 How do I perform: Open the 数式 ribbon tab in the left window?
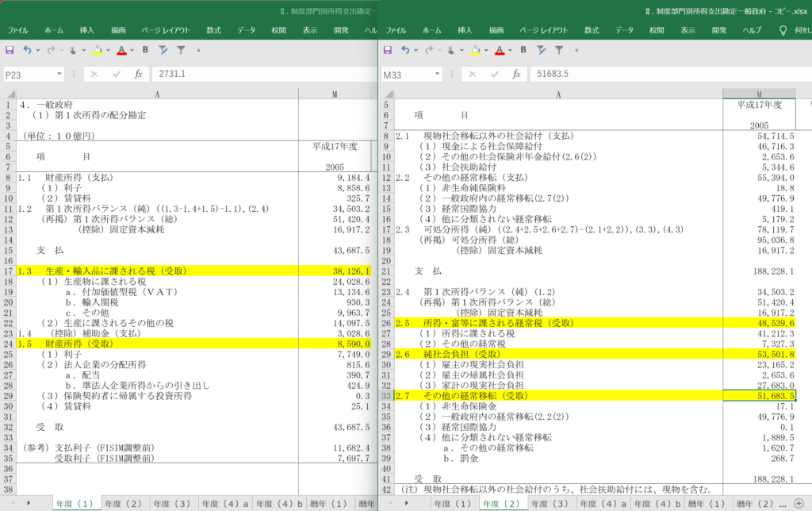tap(214, 30)
